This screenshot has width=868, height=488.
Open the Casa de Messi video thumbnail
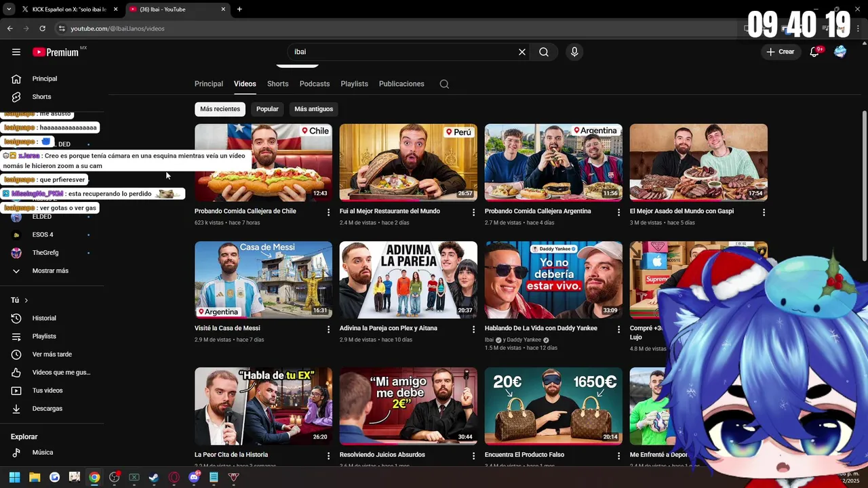pyautogui.click(x=263, y=280)
